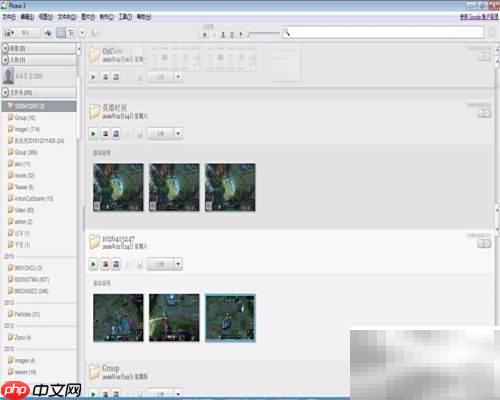
Task: Open the 文件 (File) menu
Action: click(x=9, y=17)
